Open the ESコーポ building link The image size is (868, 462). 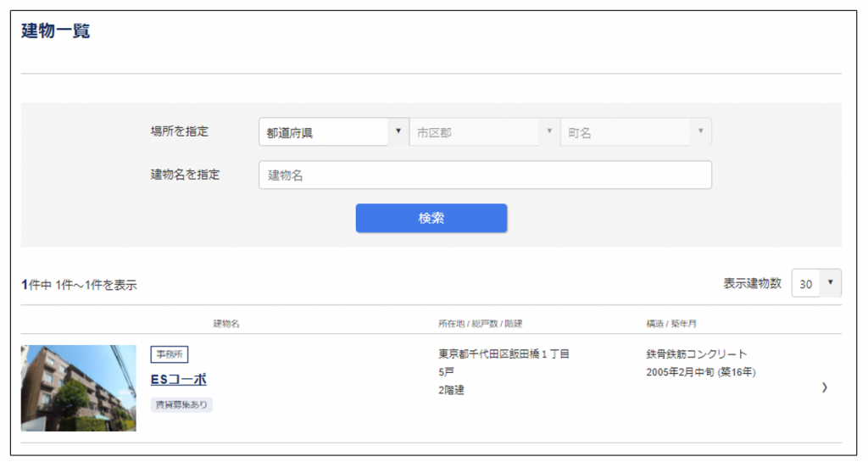click(x=179, y=379)
